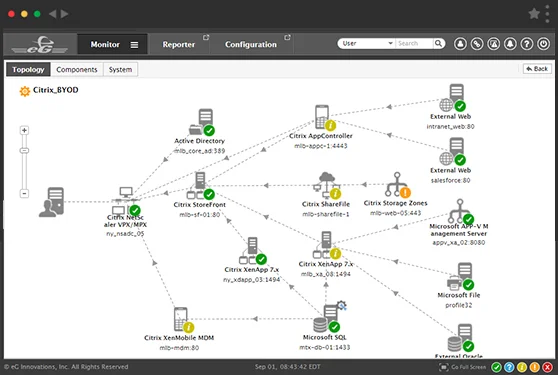Click the yellow minor status icon in footer
558x375 pixels.
click(x=522, y=367)
